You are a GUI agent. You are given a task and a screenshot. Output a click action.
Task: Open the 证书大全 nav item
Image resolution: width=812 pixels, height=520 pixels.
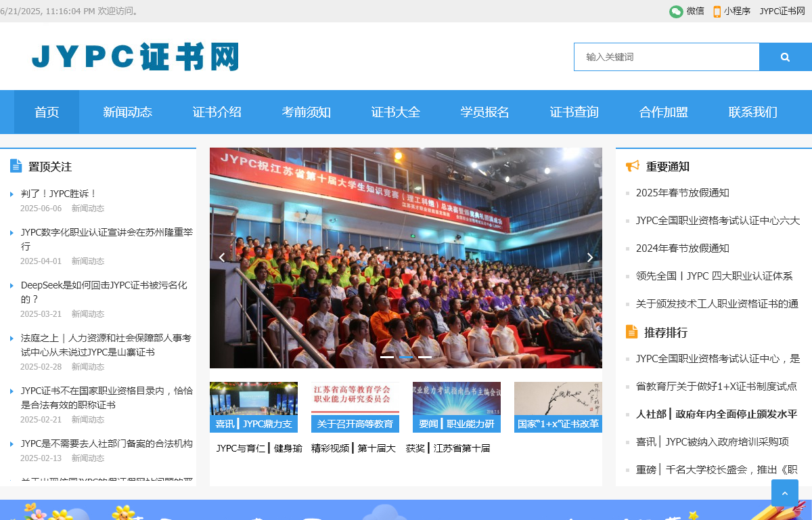pyautogui.click(x=396, y=112)
